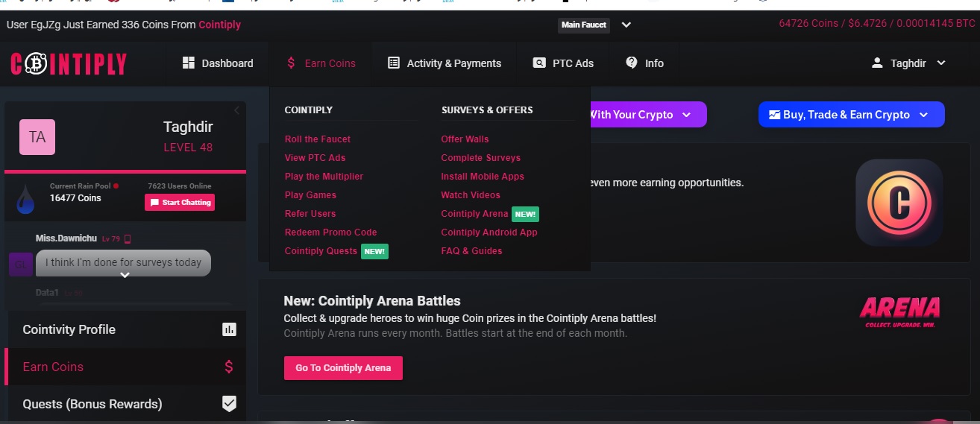Click the Taghdir name in profile card
Screen dimensions: 980x424
188,127
